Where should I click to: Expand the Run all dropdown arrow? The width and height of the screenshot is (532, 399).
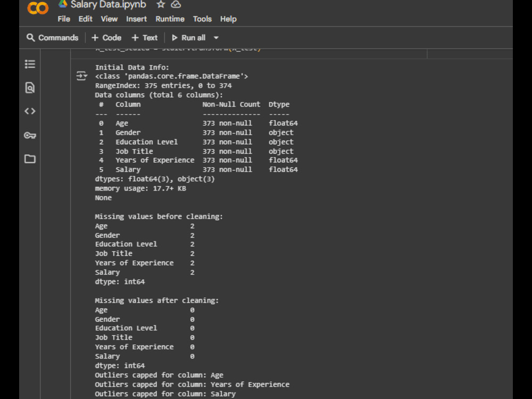216,38
